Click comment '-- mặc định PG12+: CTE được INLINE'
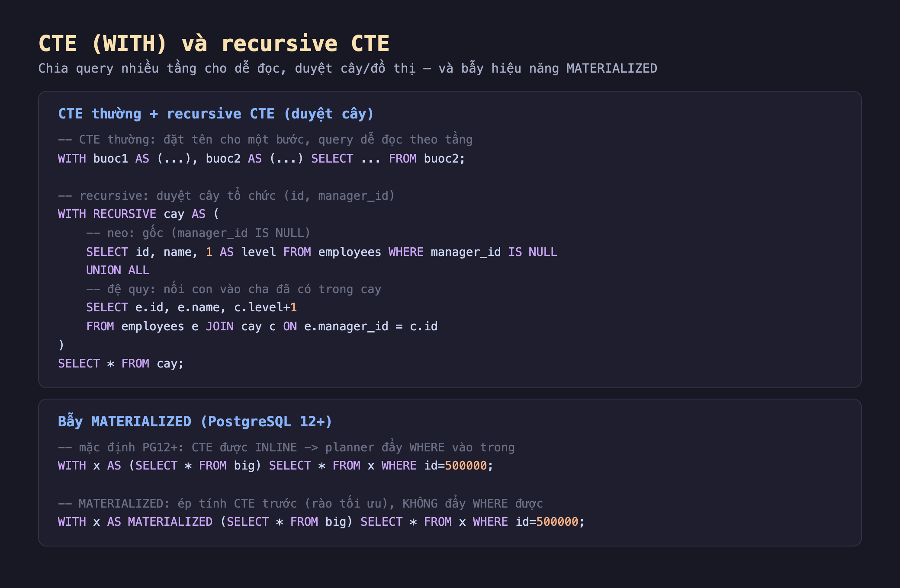The image size is (900, 588). tap(286, 447)
